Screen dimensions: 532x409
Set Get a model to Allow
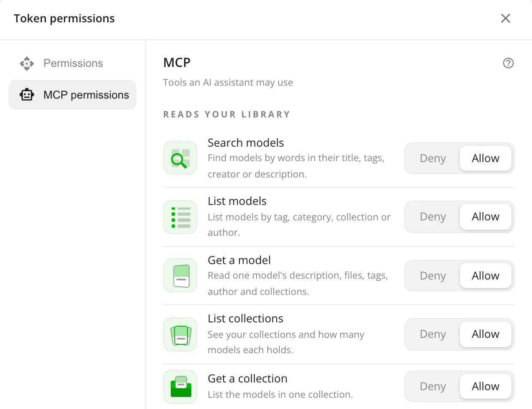pyautogui.click(x=485, y=276)
